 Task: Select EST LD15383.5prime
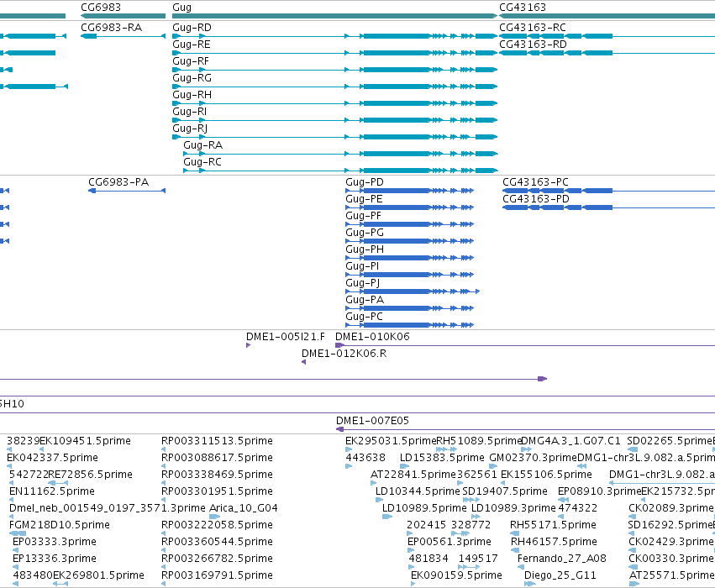(442, 458)
